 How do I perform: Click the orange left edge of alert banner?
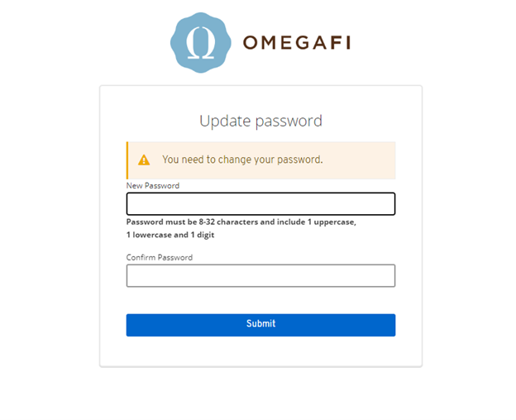click(127, 160)
